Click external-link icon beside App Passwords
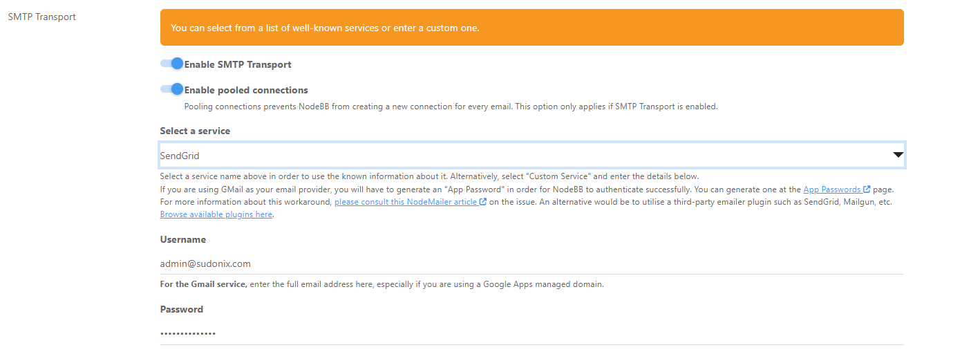 (867, 189)
